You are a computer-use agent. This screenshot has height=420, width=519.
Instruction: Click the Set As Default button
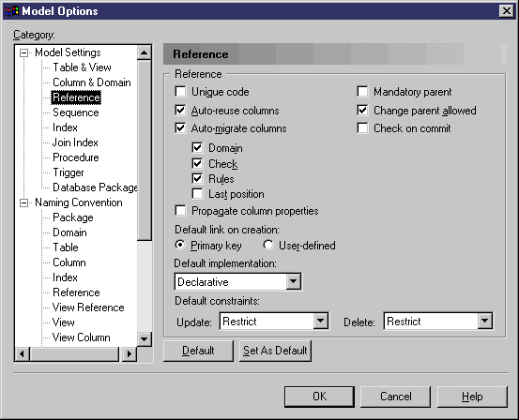tap(275, 351)
